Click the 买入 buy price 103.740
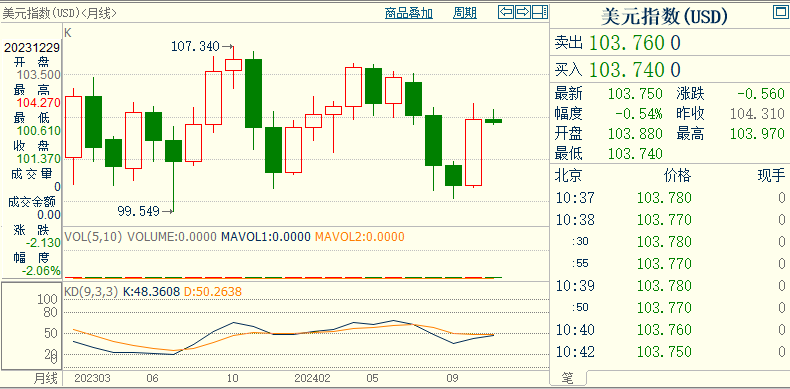 click(x=635, y=70)
